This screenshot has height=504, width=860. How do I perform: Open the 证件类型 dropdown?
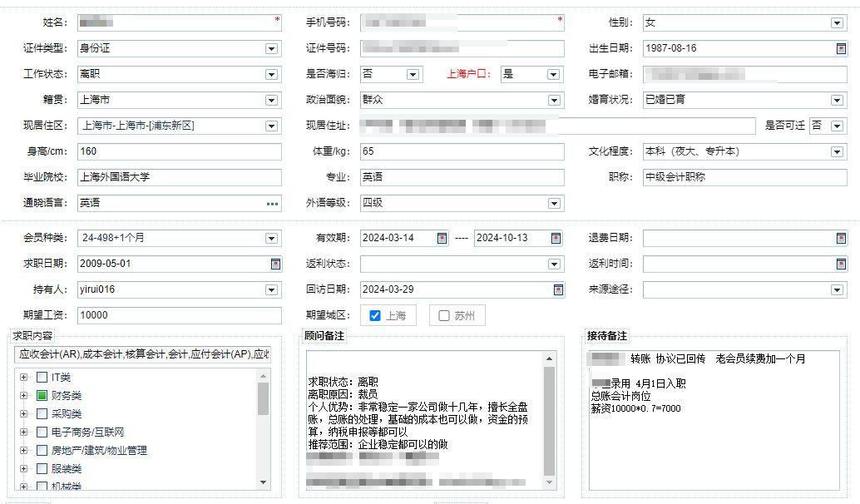[x=271, y=49]
